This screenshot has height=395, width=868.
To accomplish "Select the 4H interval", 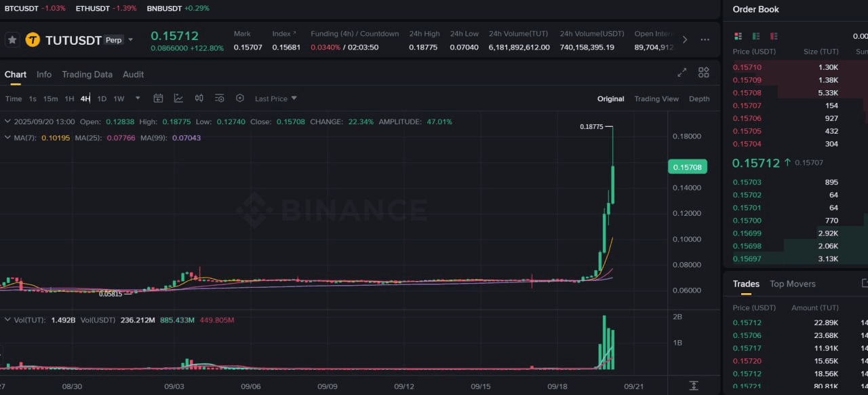I will pyautogui.click(x=85, y=99).
